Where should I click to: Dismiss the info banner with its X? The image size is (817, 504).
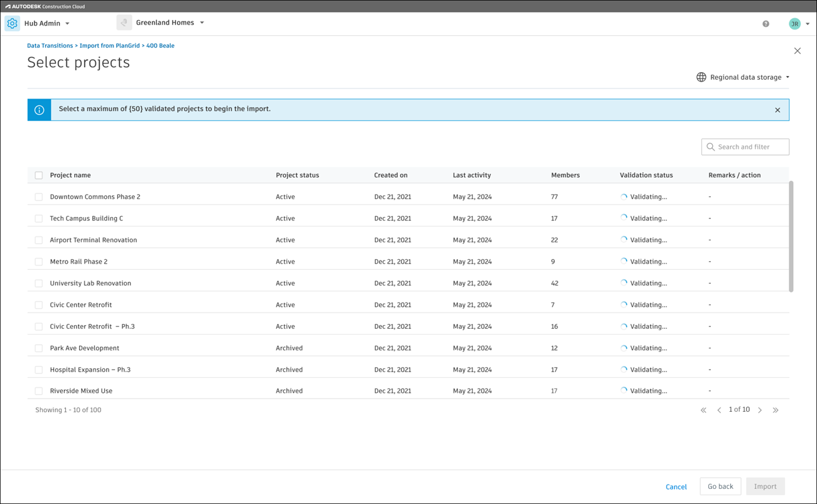pyautogui.click(x=777, y=110)
